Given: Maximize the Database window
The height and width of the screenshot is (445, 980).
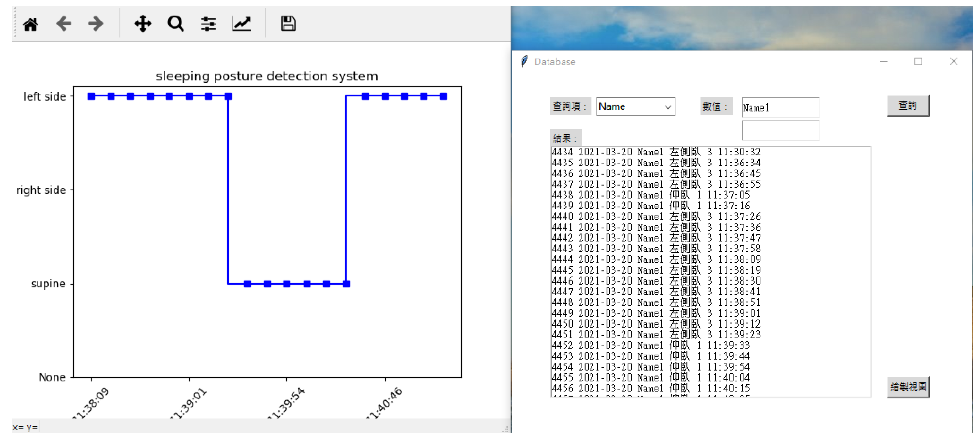Looking at the screenshot, I should (918, 62).
